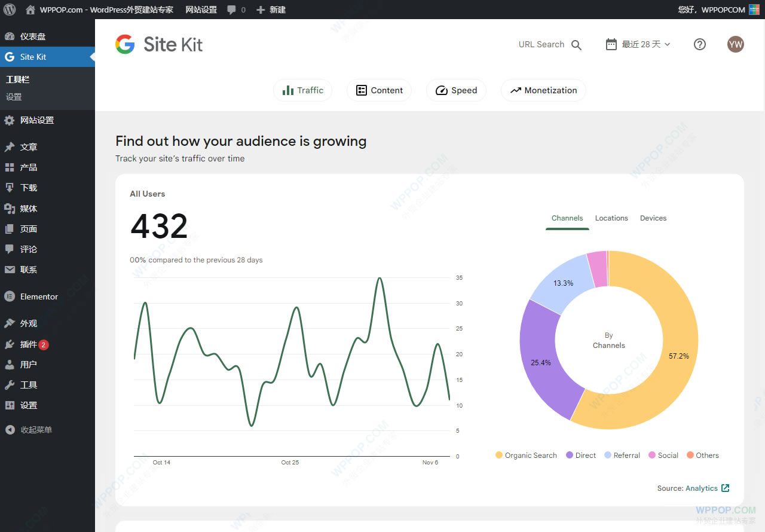Screen dimensions: 765x532
Task: Click the plug icon for 插件
Action: pyautogui.click(x=10, y=344)
